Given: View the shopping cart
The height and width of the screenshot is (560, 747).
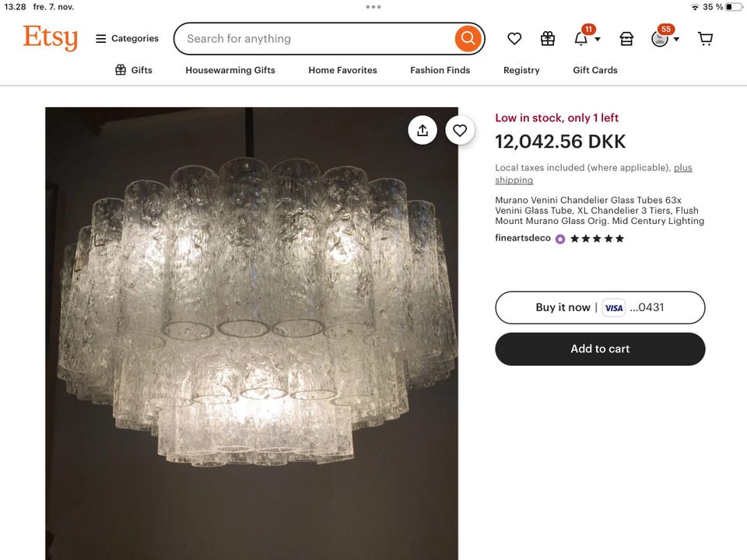Looking at the screenshot, I should tap(705, 38).
